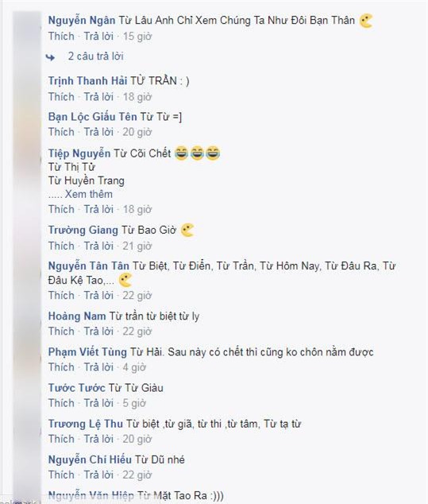Image resolution: width=428 pixels, height=504 pixels.
Task: Like Nguyễn Chí Hiếu's comment
Action: (x=61, y=475)
